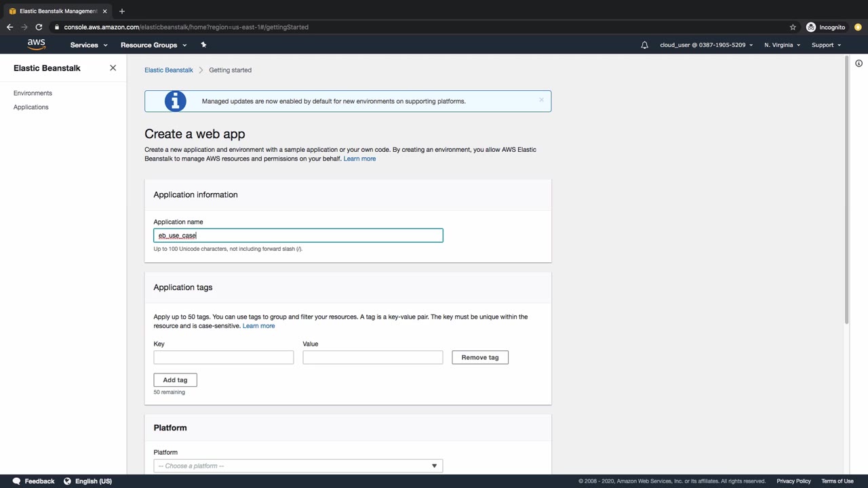The image size is (868, 488).
Task: Click the browser address bar URL
Action: [186, 27]
